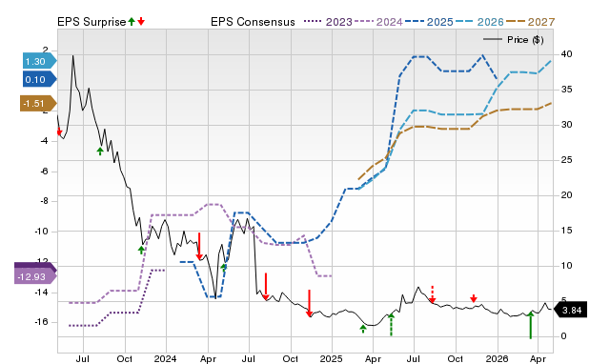Viewport: 610px width, 364px height.
Task: Click the red surprise arrow before April 2024
Action: pyautogui.click(x=199, y=246)
